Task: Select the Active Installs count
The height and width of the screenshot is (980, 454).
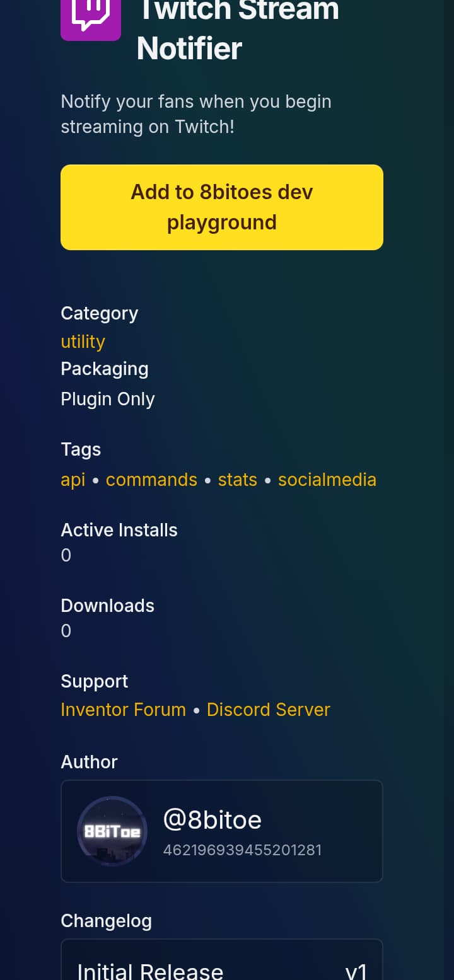Action: coord(66,555)
